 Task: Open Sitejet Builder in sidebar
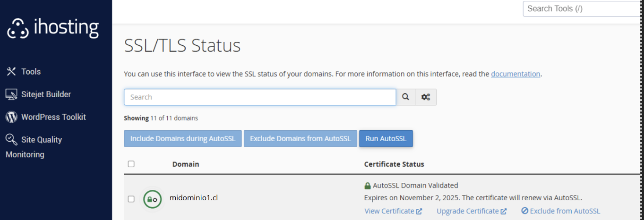[x=46, y=94]
